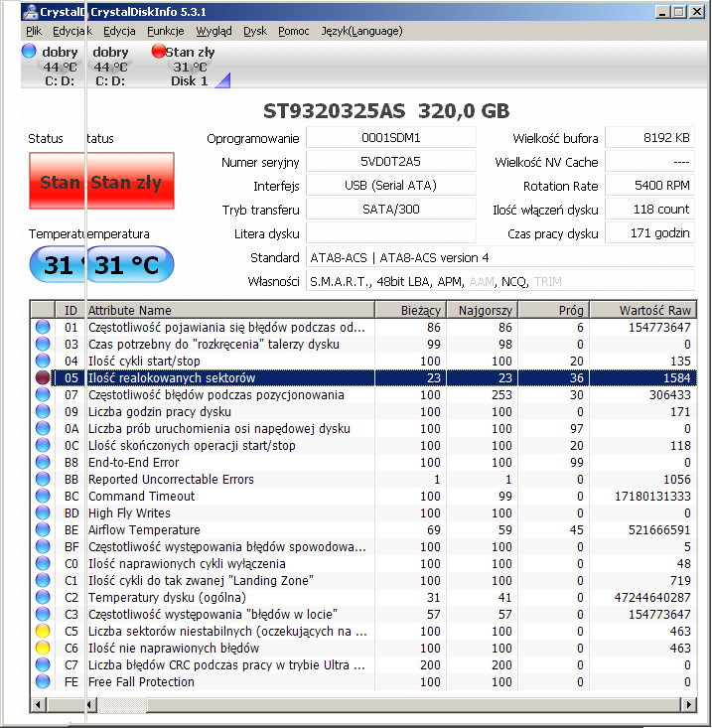Click raw value 17180131333
712x728 pixels.
[652, 496]
